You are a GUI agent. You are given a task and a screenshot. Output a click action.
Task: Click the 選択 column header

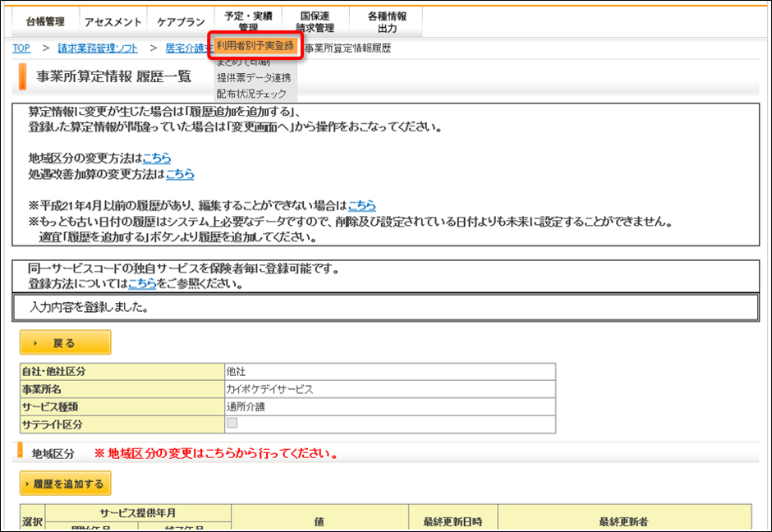(x=33, y=517)
